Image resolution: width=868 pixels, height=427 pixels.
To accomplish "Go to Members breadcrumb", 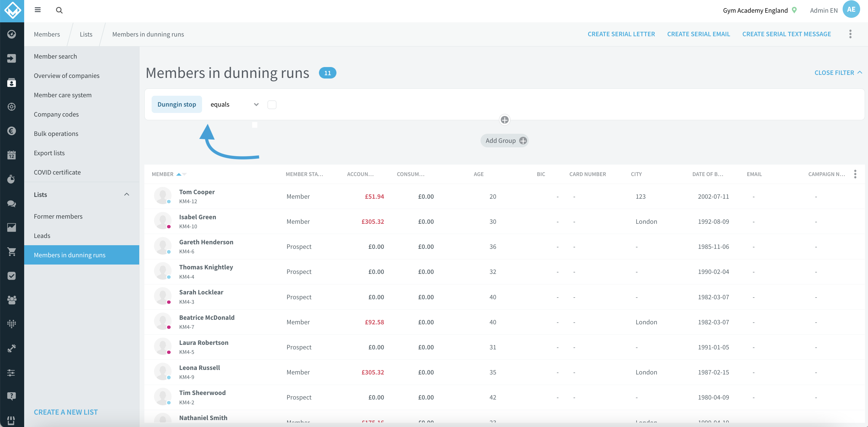I will tap(47, 34).
